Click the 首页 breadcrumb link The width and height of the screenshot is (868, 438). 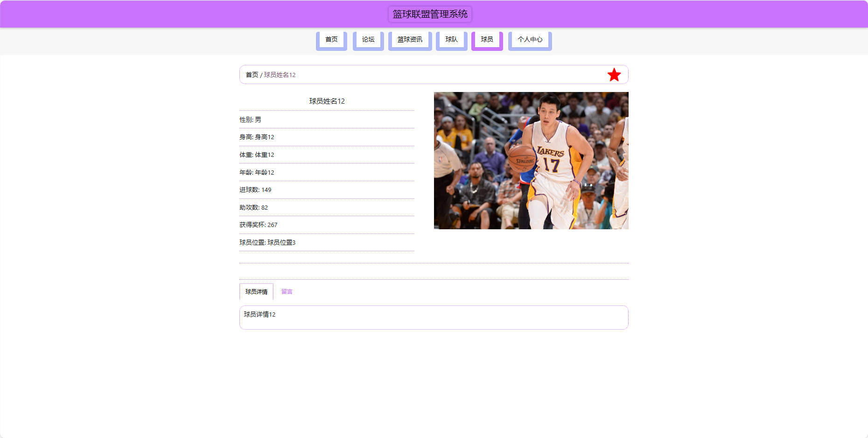click(x=252, y=75)
